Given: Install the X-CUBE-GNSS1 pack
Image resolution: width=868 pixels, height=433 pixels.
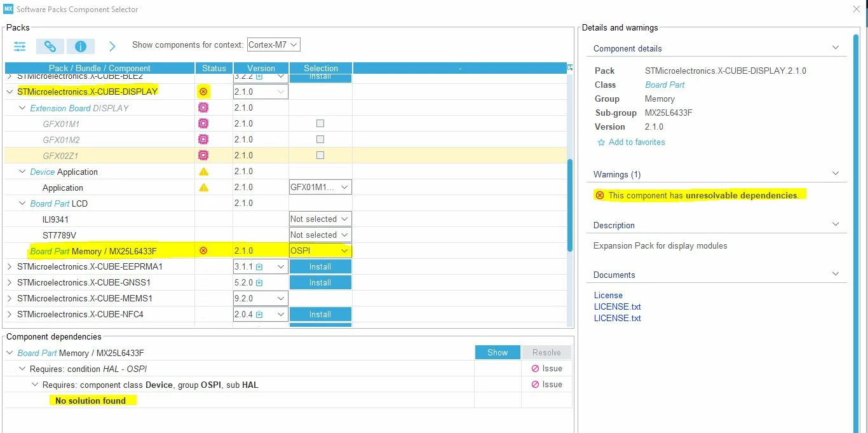Looking at the screenshot, I should click(320, 282).
